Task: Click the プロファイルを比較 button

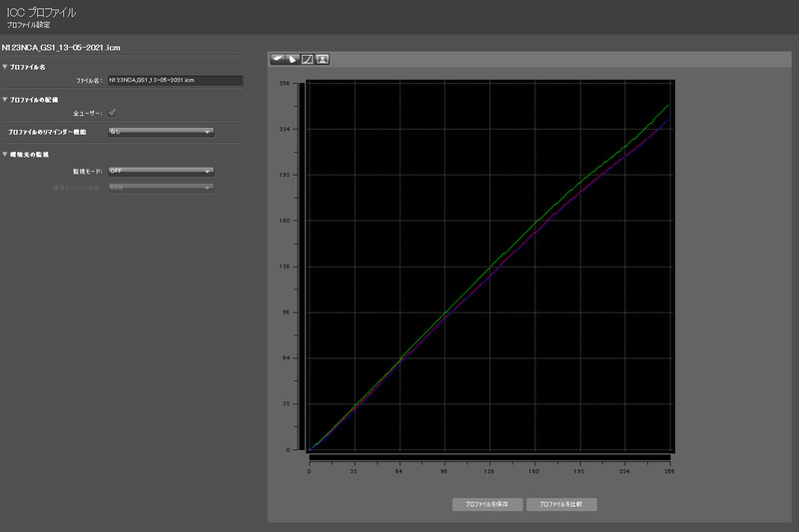Action: pyautogui.click(x=561, y=504)
